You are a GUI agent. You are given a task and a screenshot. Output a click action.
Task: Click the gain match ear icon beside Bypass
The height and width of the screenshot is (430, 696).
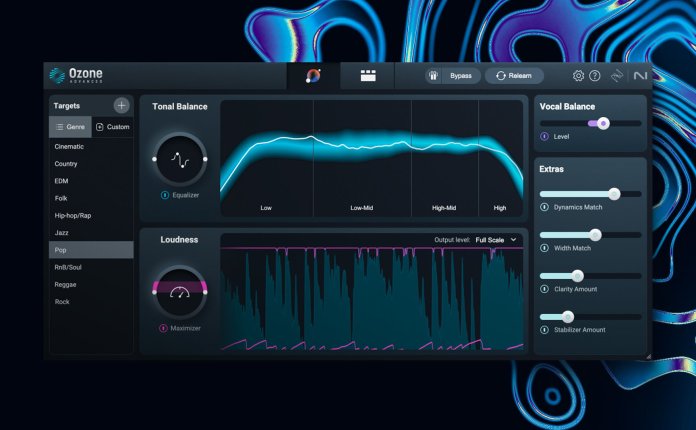(x=433, y=76)
